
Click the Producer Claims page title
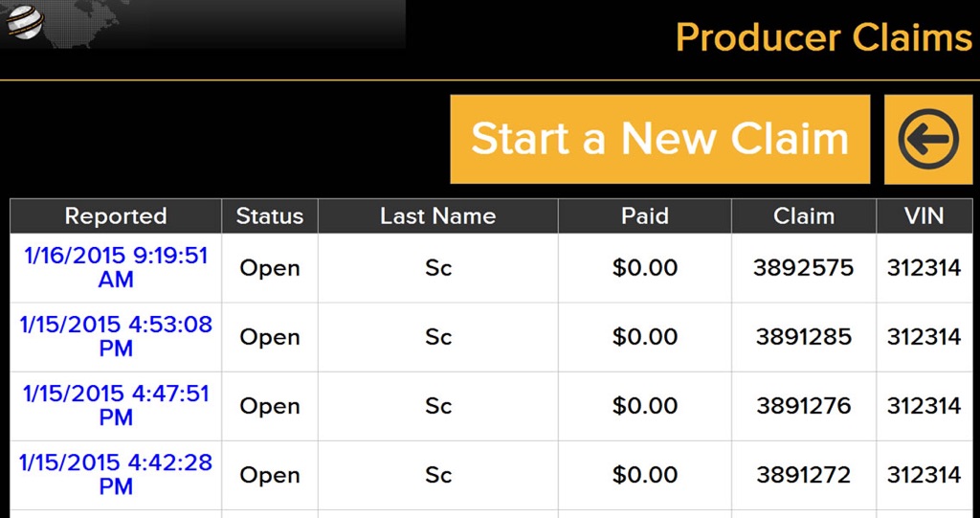(824, 37)
